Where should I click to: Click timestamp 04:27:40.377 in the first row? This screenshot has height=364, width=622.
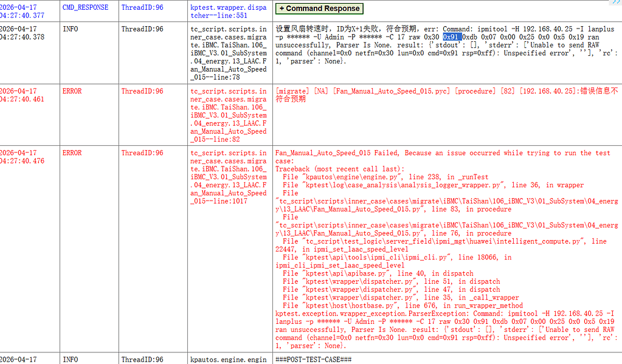pos(22,15)
